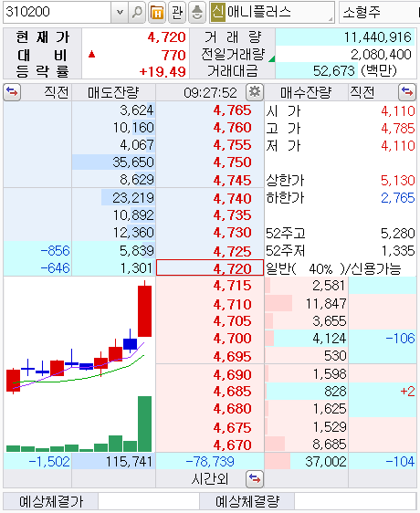Click the 310200 stock code input field
Screen dimensions: 420x513
pos(58,13)
